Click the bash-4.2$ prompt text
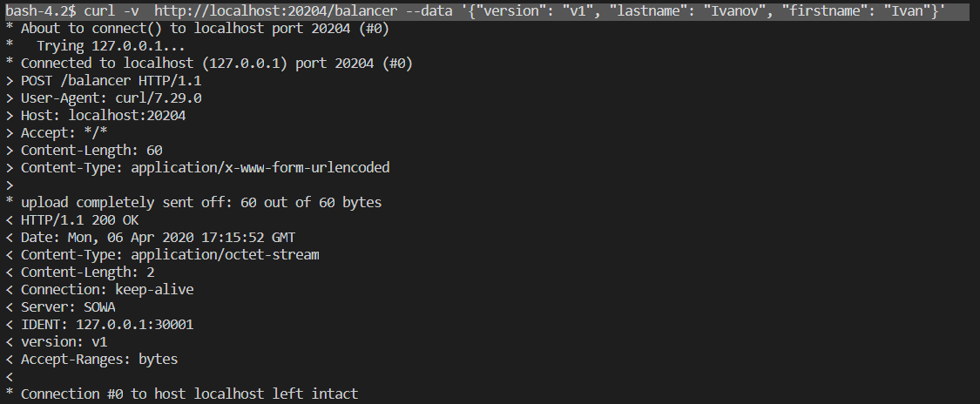 point(41,11)
